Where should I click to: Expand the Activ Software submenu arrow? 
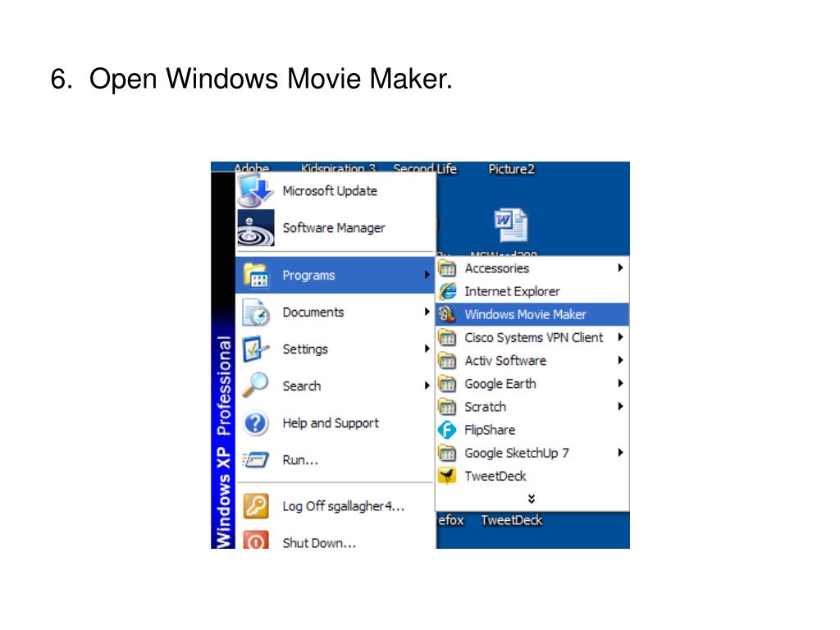pos(620,360)
